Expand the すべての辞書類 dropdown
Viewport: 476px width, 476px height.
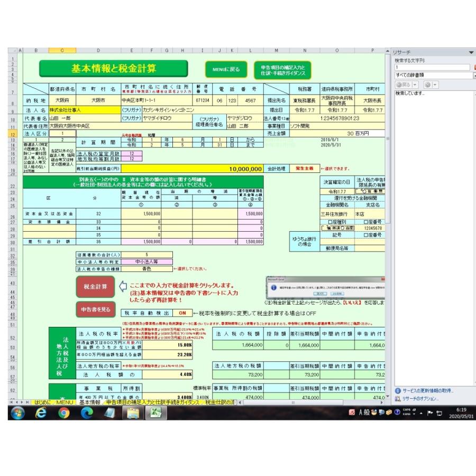474,76
